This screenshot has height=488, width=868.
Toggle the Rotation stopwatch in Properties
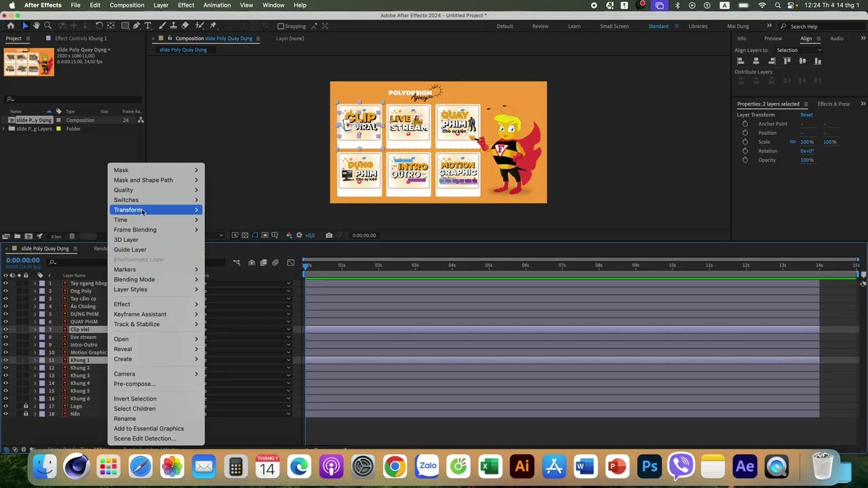tap(745, 151)
